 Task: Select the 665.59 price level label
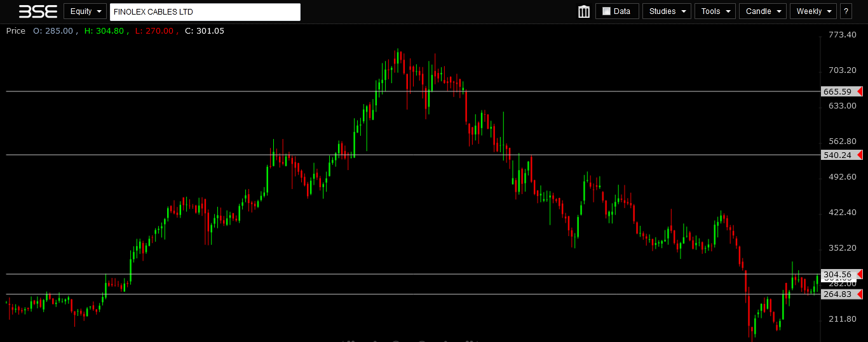[x=837, y=91]
